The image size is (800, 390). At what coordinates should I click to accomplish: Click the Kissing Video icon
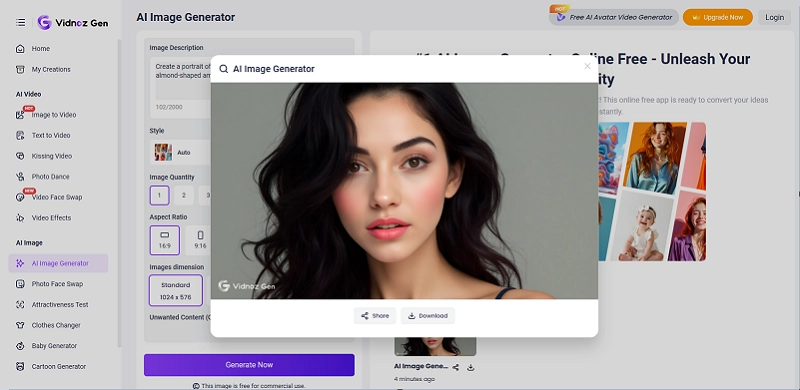click(20, 156)
